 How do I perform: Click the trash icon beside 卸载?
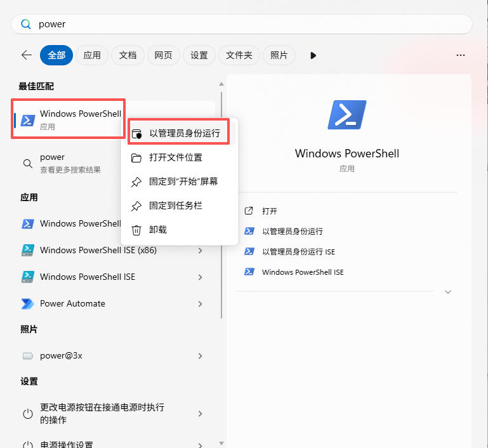coord(136,230)
